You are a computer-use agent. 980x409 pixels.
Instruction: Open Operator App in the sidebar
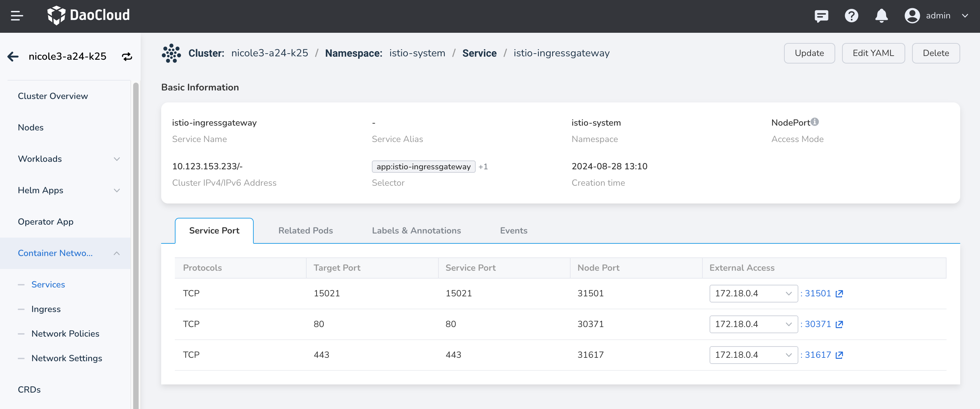point(46,222)
